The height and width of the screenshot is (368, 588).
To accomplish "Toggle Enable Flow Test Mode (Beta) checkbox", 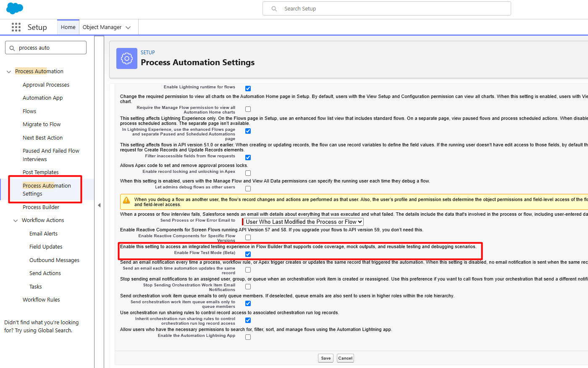I will [x=248, y=254].
